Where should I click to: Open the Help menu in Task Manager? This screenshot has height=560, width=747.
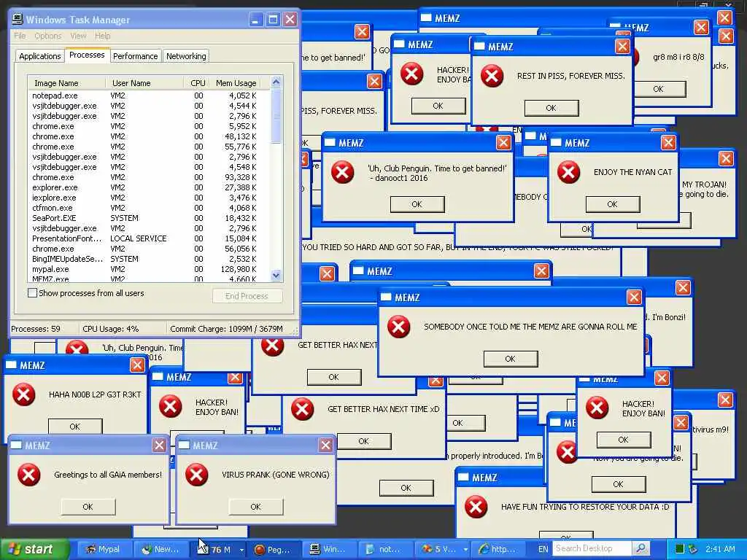(x=102, y=36)
